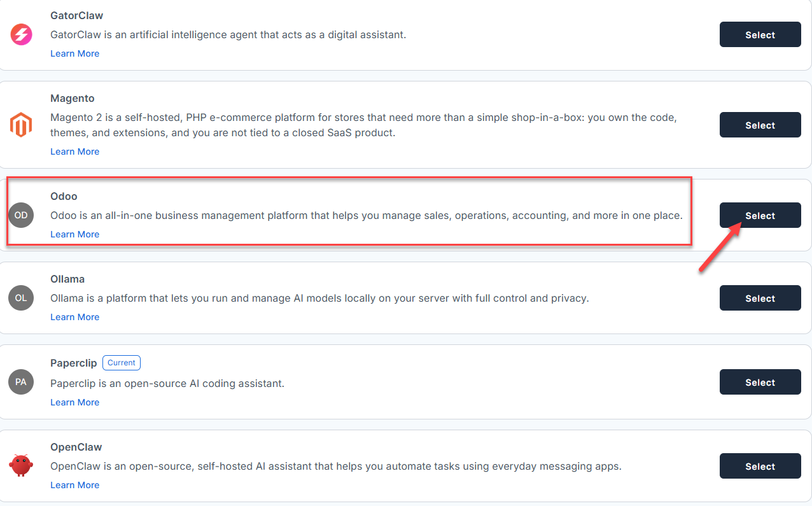
Task: Open Learn More for Paperclip
Action: click(74, 402)
